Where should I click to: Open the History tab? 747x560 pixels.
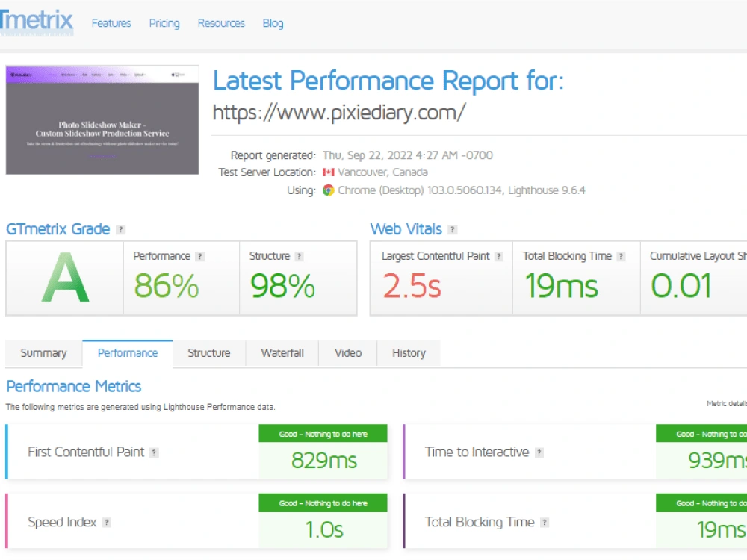tap(409, 353)
